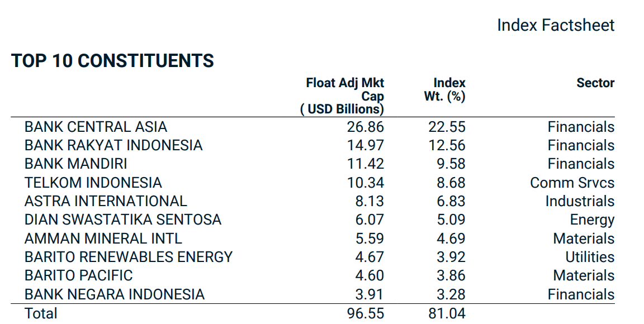Select the BANK CENTRAL ASIA row name
644x324 pixels.
[x=96, y=127]
